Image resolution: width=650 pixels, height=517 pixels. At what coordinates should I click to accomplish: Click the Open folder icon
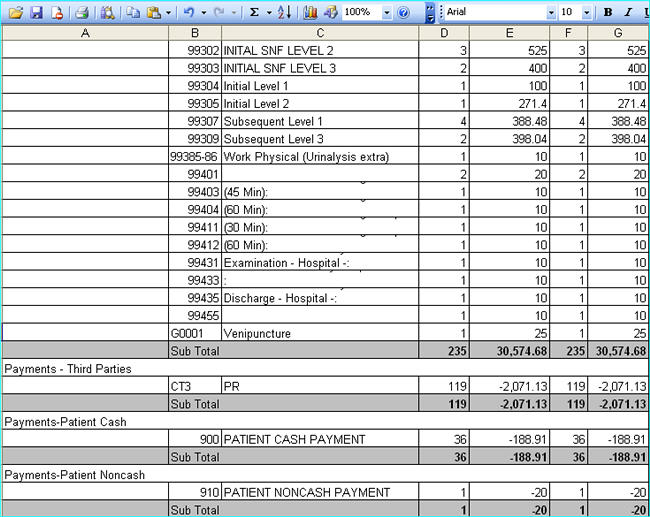[15, 12]
